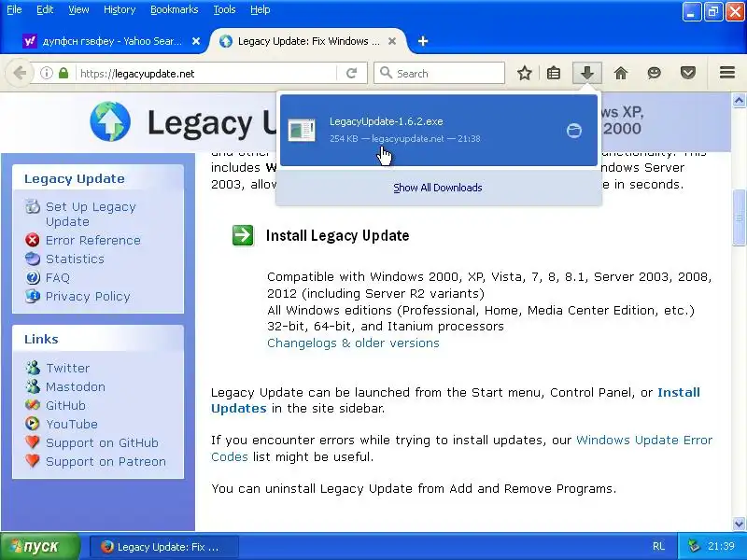Click the Twitter people icon
The image size is (747, 560).
pyautogui.click(x=33, y=368)
